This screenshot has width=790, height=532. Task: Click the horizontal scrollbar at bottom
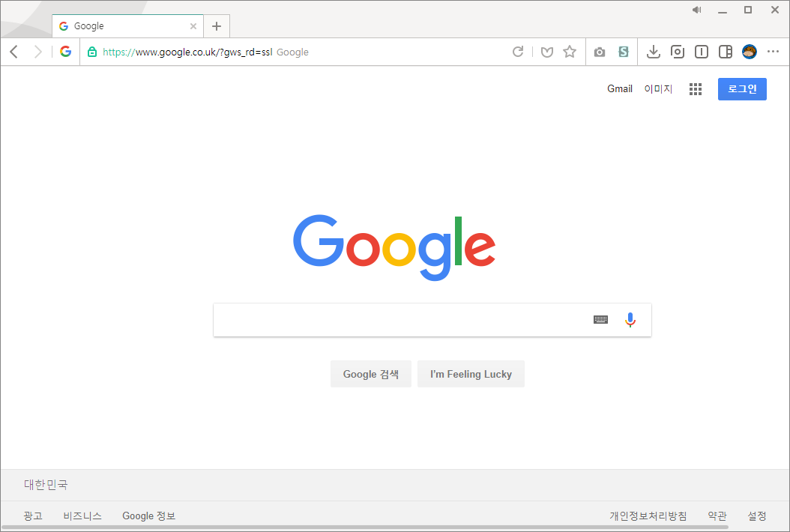click(x=365, y=528)
